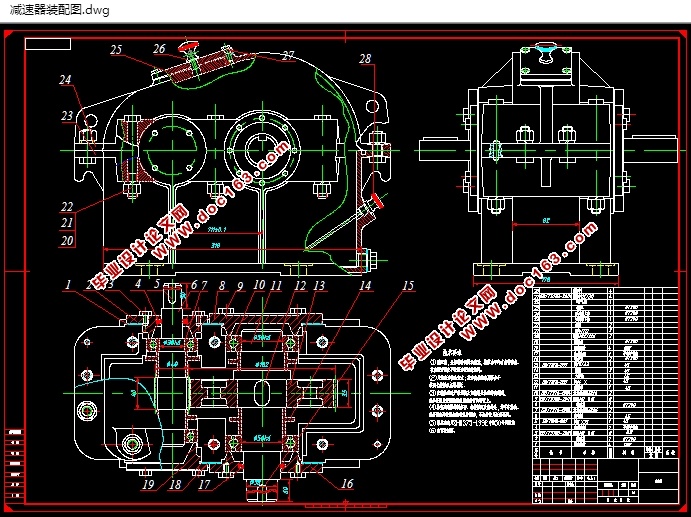The image size is (691, 517).
Task: Select part callout number 9
Action: [240, 286]
